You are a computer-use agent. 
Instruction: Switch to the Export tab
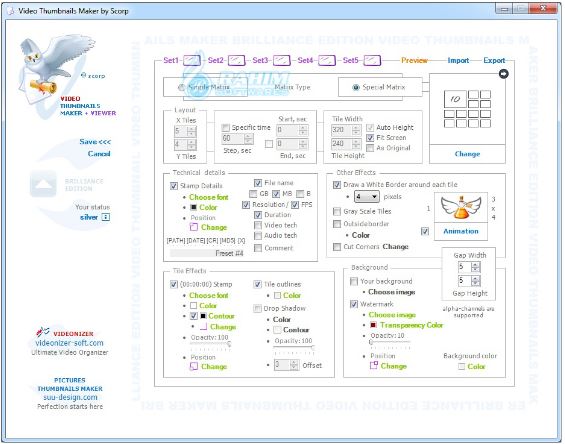tap(494, 60)
